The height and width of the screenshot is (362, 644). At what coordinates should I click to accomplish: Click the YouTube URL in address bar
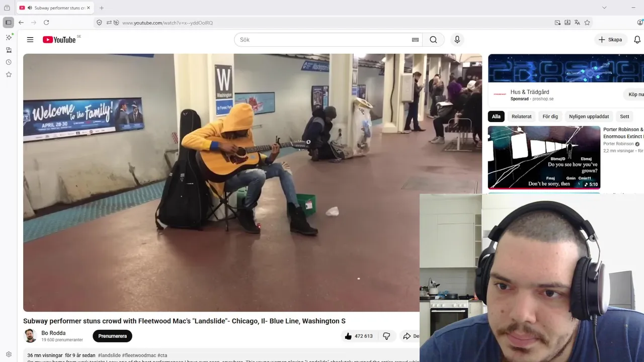(x=168, y=23)
